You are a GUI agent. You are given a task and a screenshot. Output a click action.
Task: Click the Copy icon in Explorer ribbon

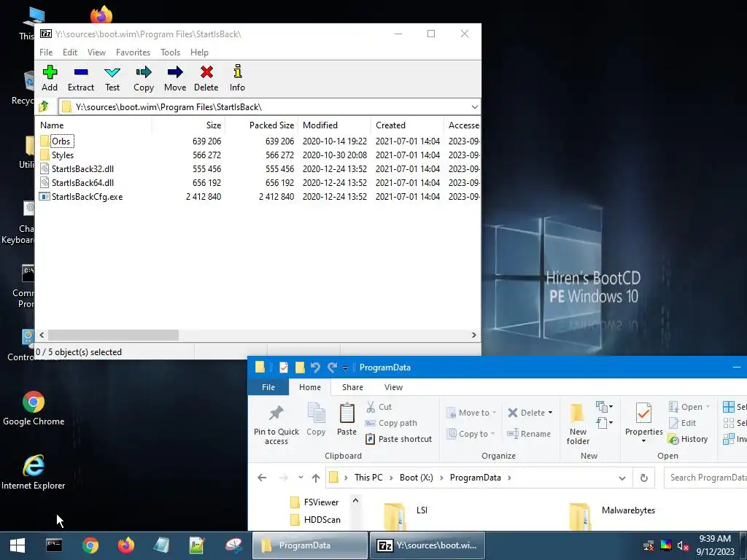tap(316, 419)
